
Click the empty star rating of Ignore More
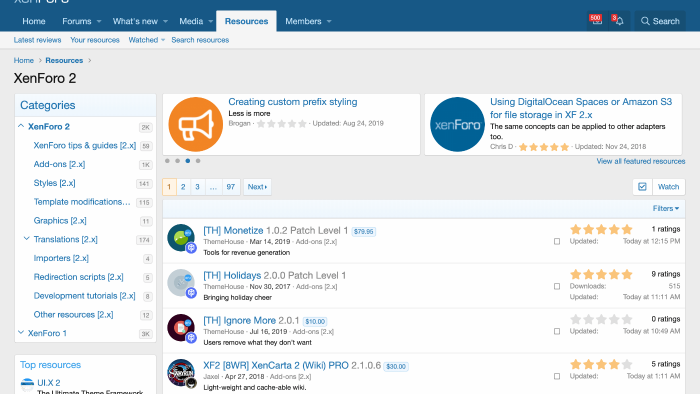click(x=601, y=319)
